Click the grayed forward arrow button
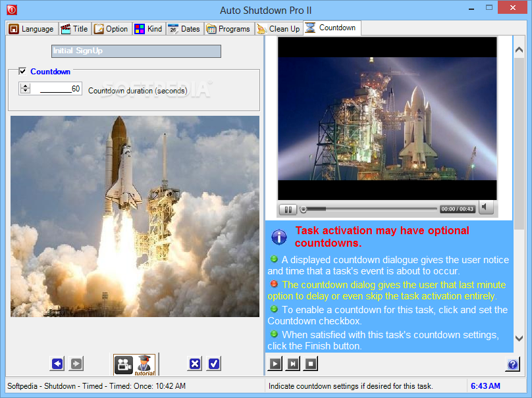This screenshot has width=532, height=398. click(76, 364)
